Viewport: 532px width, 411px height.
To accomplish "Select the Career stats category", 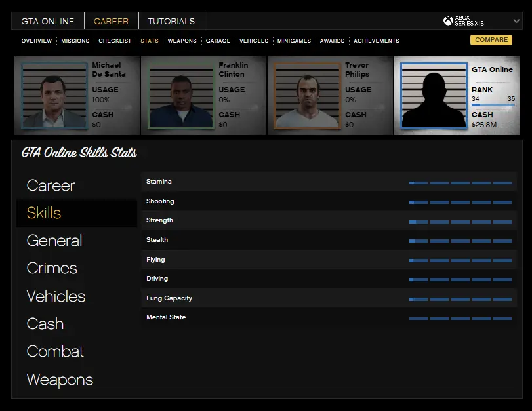I will coord(51,186).
